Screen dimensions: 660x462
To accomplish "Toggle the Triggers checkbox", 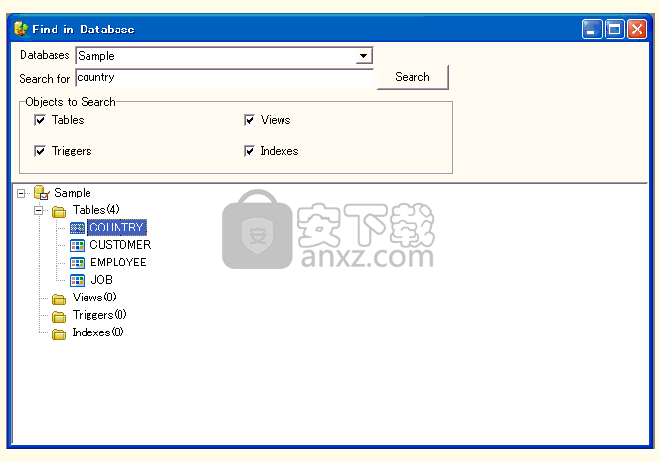I will [40, 151].
